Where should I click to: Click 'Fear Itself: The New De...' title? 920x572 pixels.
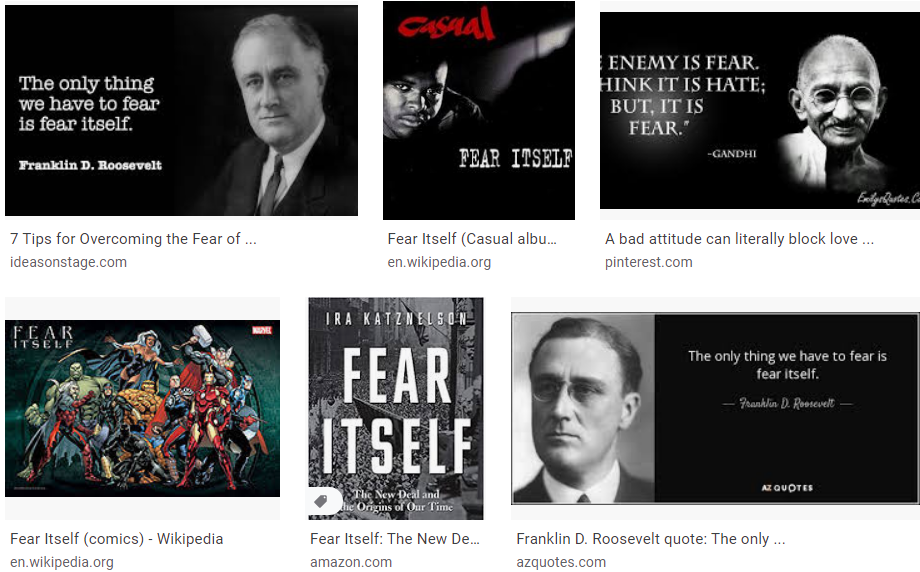395,539
